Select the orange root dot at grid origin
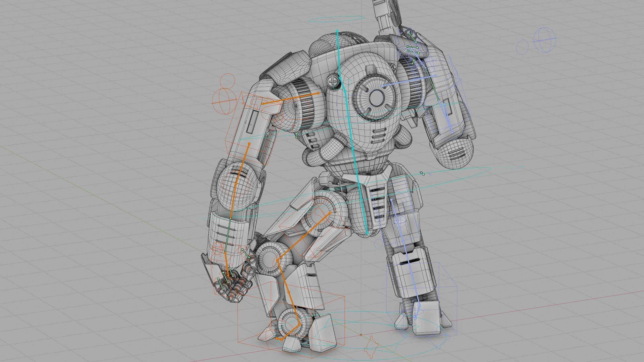Viewport: 644px width, 362px height. pos(361,335)
